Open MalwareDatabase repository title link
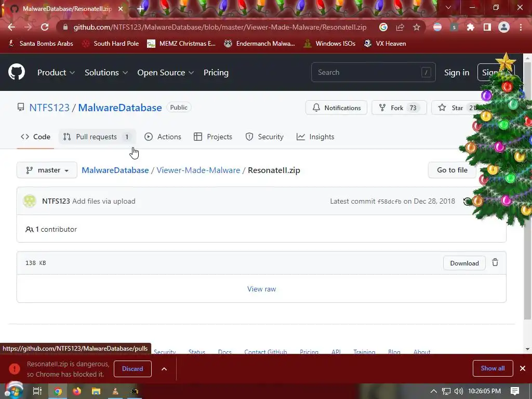 [x=120, y=108]
